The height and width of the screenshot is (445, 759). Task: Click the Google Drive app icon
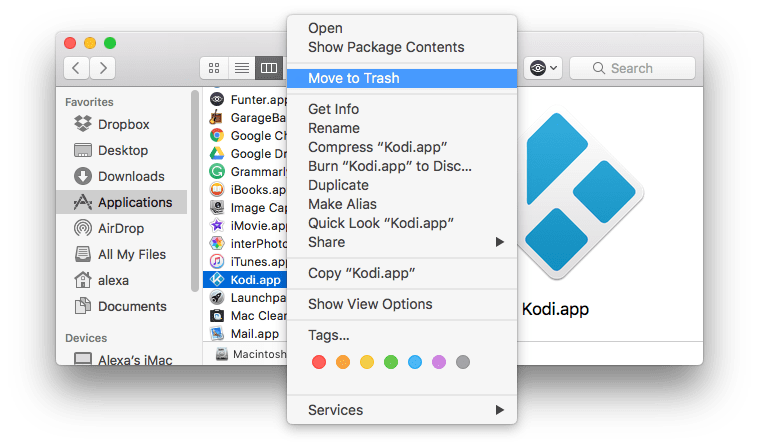[217, 153]
